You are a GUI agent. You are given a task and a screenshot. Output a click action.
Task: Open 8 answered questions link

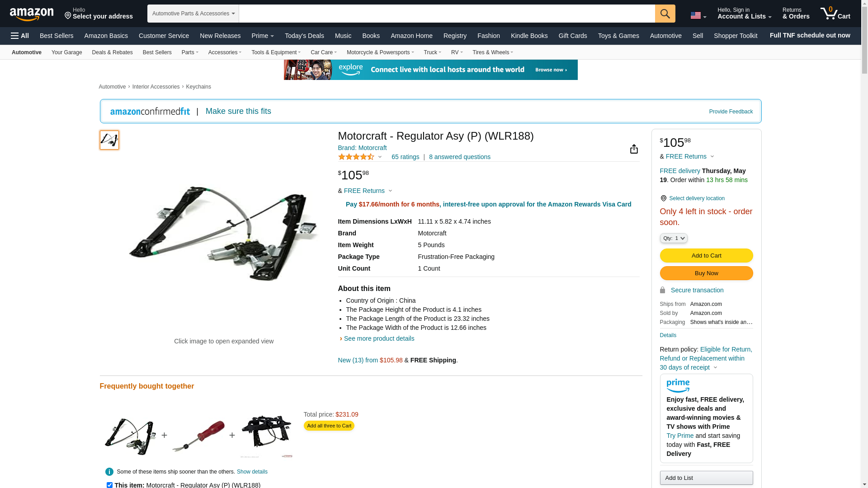pos(460,157)
